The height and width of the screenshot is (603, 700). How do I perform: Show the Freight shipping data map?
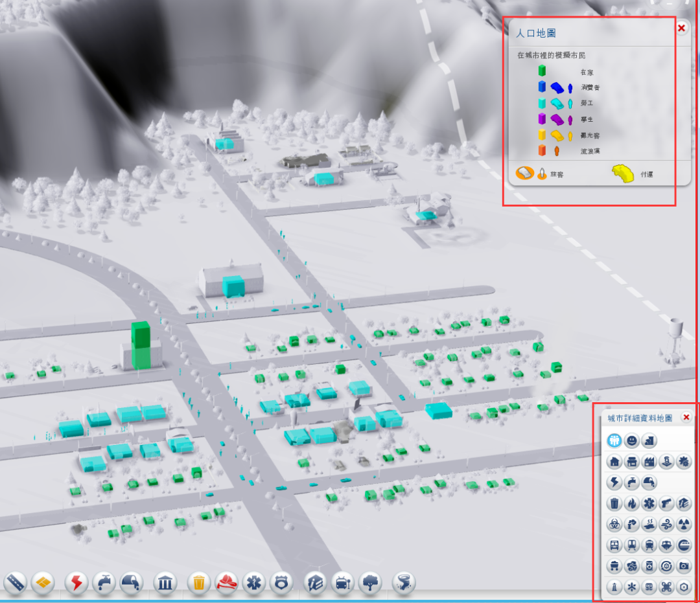(666, 462)
